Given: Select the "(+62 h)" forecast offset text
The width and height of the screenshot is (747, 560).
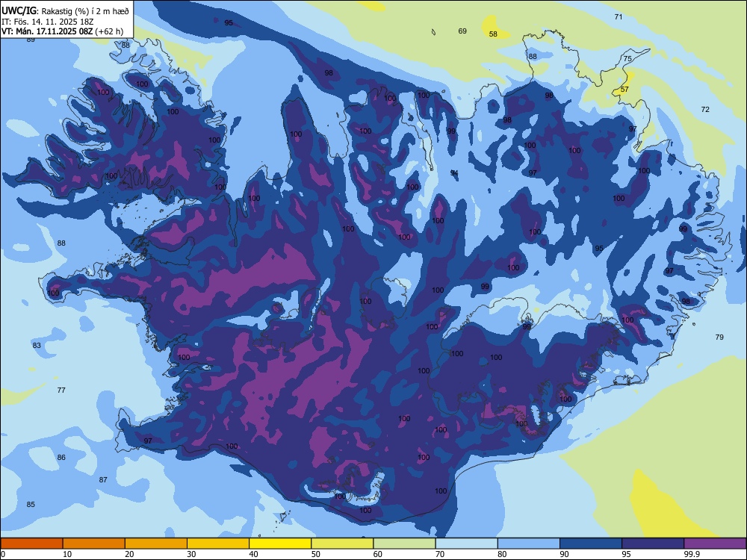Looking at the screenshot, I should point(109,31).
